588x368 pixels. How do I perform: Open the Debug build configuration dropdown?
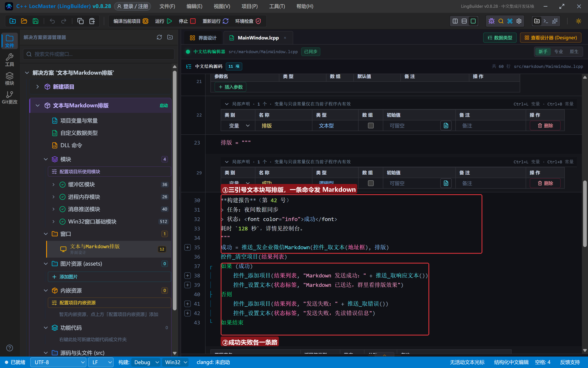point(146,362)
